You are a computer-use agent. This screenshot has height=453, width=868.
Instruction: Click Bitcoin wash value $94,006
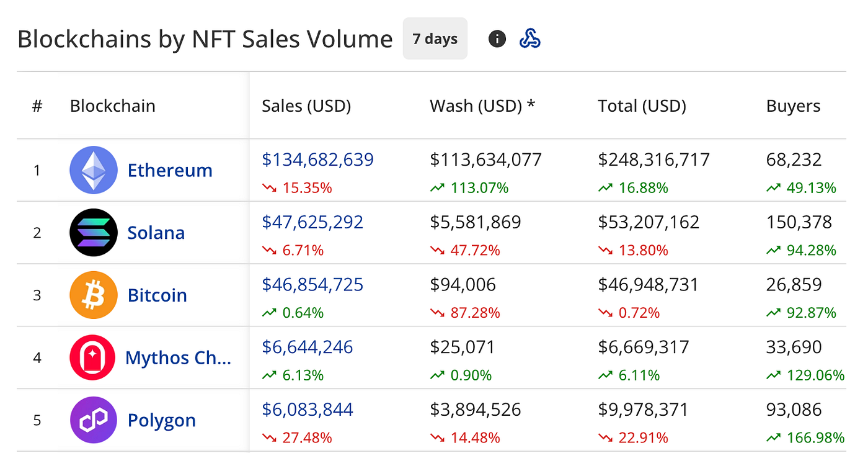(463, 285)
